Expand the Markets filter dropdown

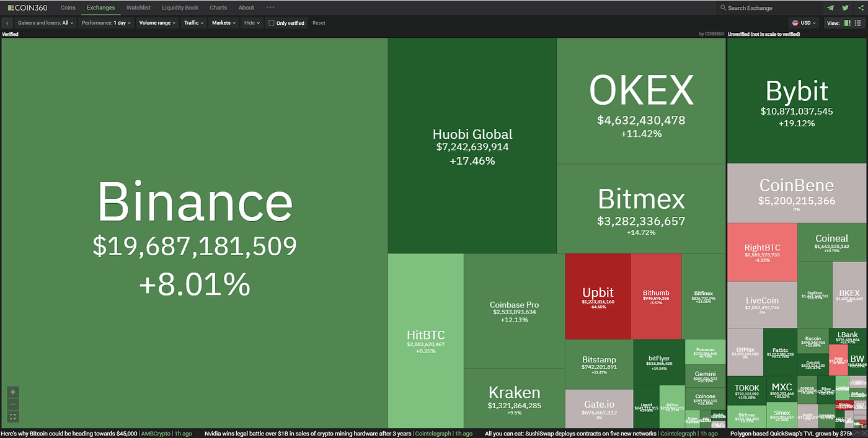(x=224, y=23)
